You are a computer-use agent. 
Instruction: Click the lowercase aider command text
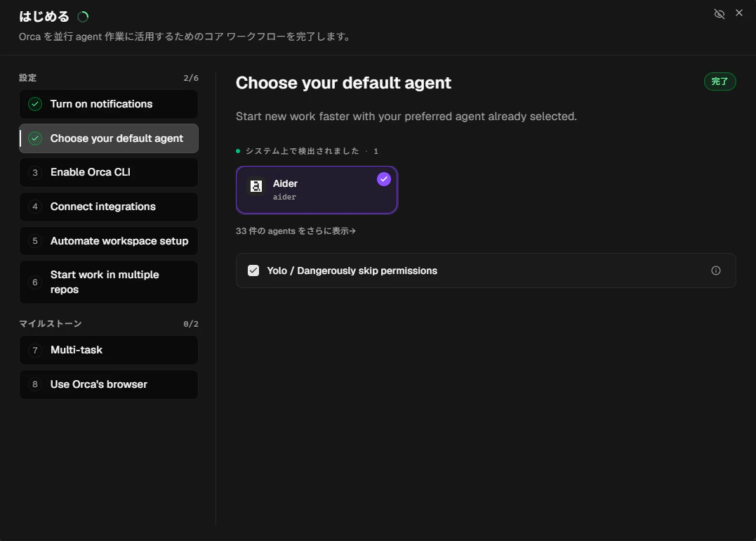click(x=284, y=197)
